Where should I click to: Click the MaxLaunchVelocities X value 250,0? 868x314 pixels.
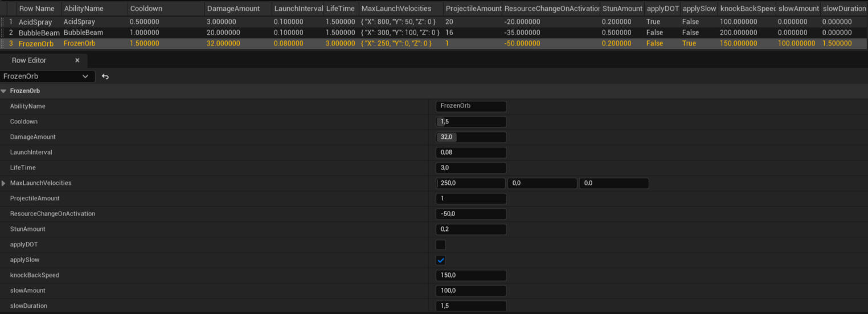coord(470,183)
